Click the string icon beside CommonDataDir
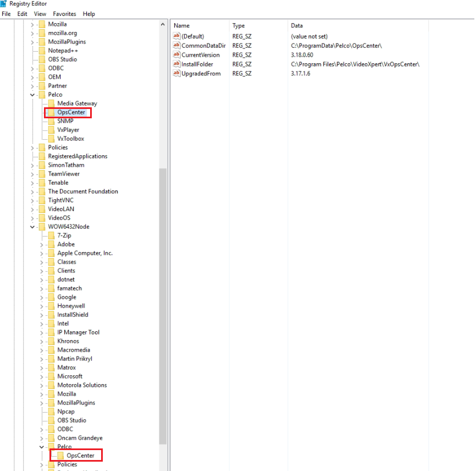This screenshot has height=471, width=476. [177, 46]
